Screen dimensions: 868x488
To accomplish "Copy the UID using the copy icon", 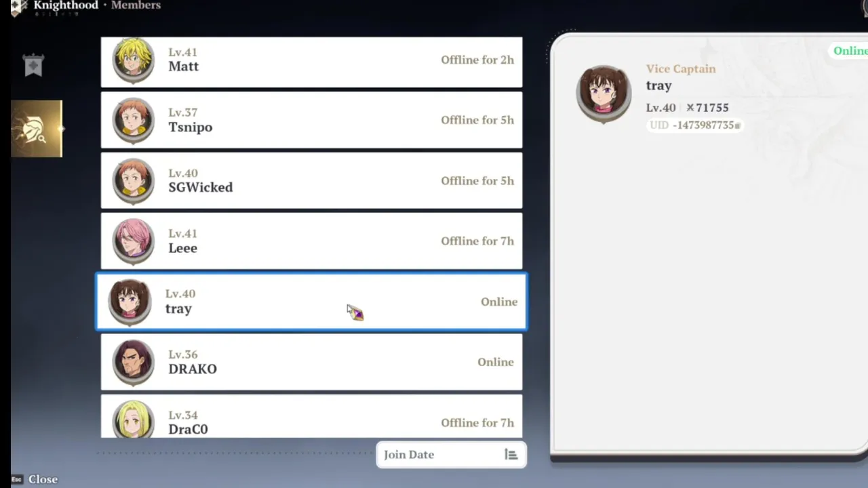I will (x=738, y=125).
